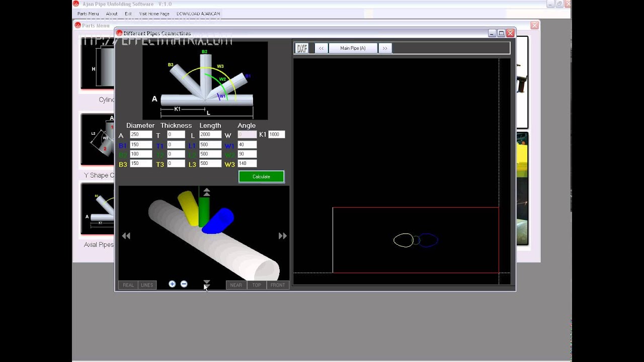Edit length L3 input field
Image resolution: width=644 pixels, height=362 pixels.
click(x=210, y=163)
